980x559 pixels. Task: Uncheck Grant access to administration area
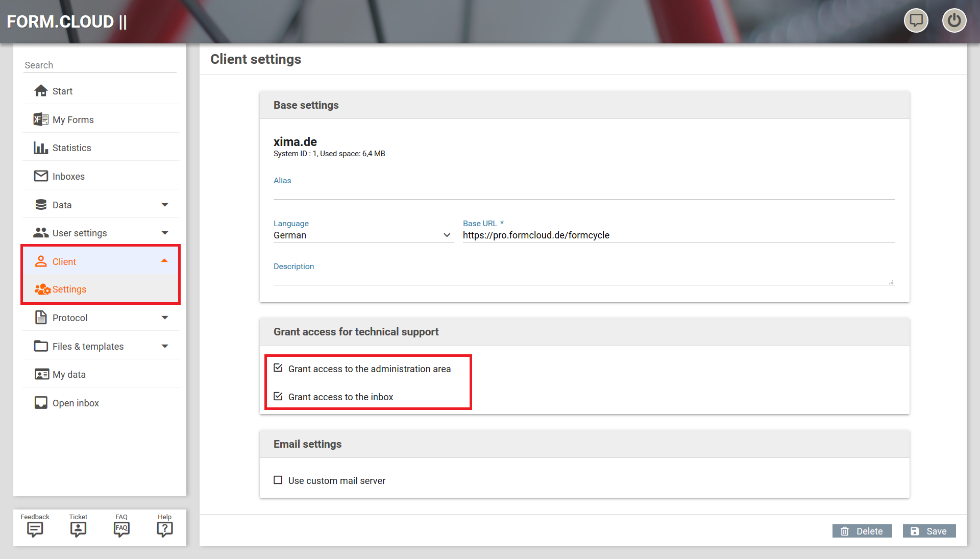pyautogui.click(x=278, y=368)
